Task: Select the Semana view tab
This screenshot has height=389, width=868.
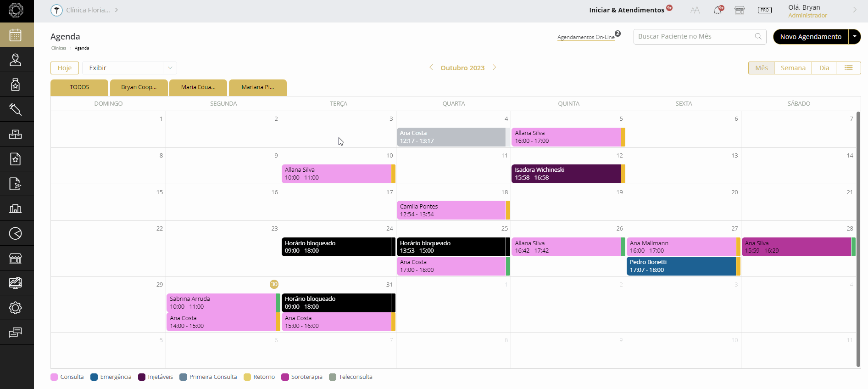Action: 793,68
